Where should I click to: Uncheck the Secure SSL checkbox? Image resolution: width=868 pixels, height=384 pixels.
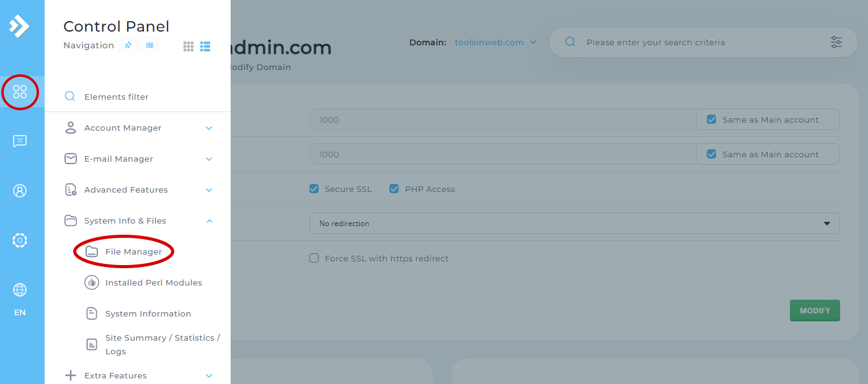tap(314, 189)
